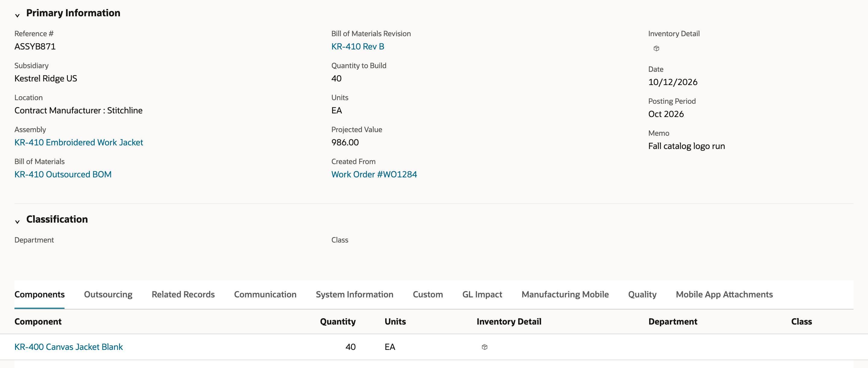Select Quantity to Build value 40

click(x=336, y=79)
